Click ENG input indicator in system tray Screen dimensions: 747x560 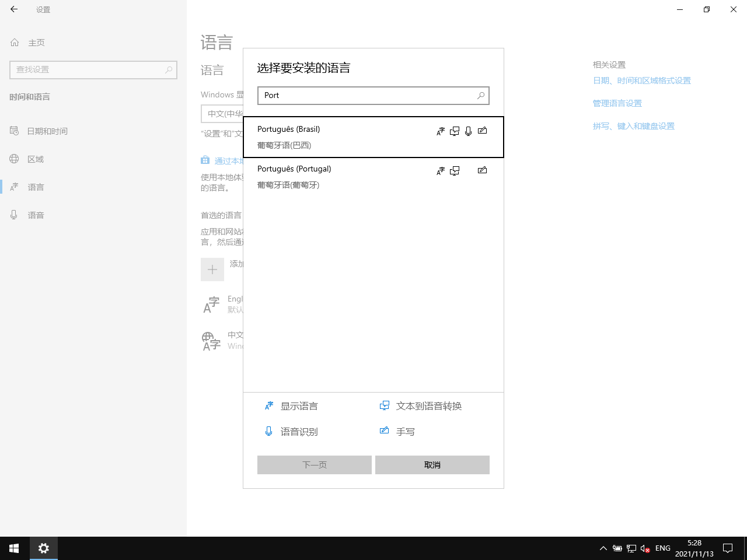(662, 548)
